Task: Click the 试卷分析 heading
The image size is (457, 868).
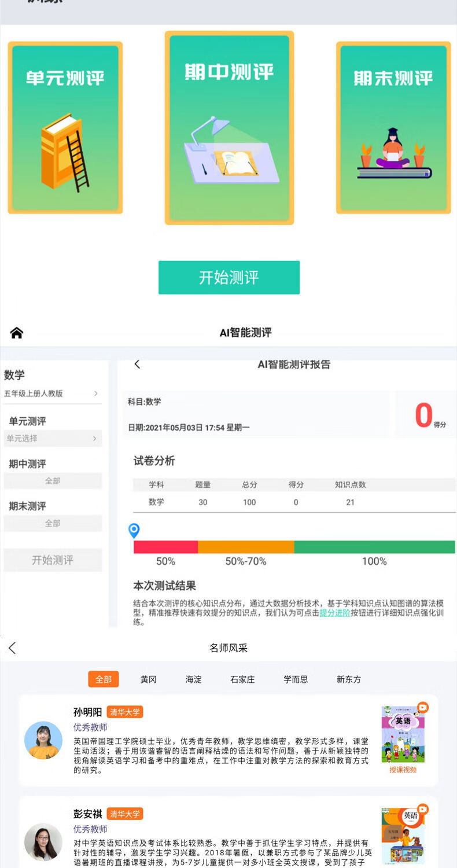Action: (154, 461)
